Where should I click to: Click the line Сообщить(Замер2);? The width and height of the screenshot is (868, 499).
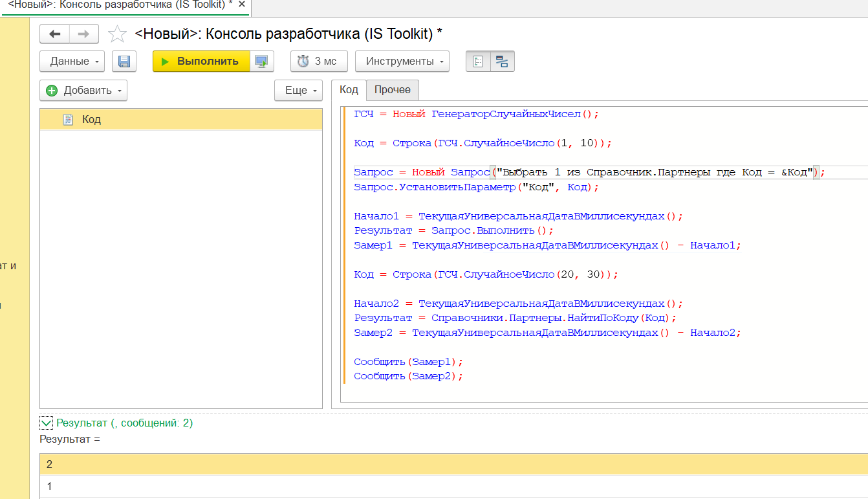pyautogui.click(x=409, y=376)
